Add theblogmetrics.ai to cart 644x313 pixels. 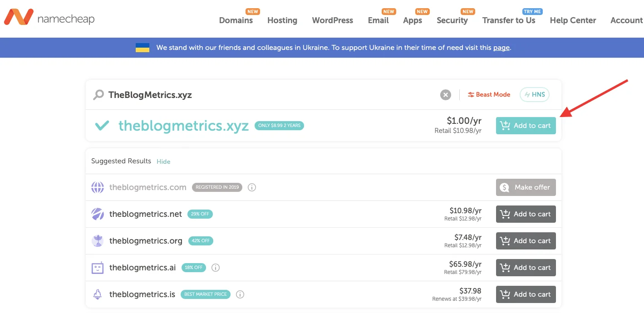coord(526,268)
